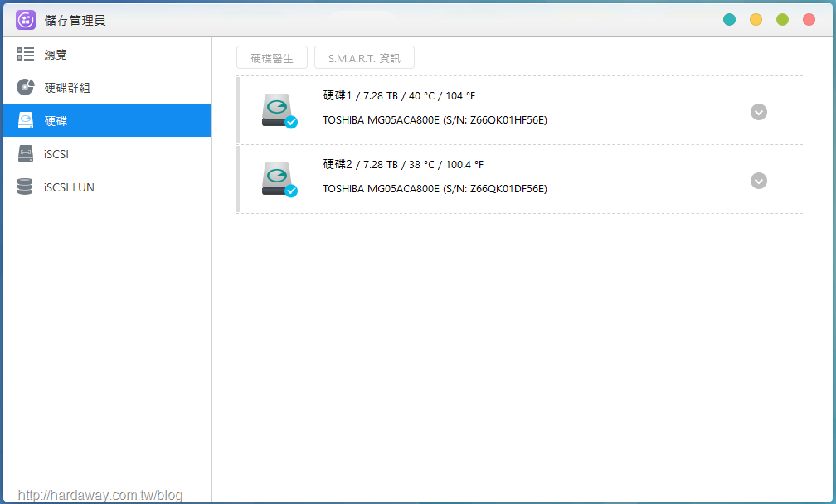Select the iSCSI LUN database icon
836x504 pixels.
[x=25, y=187]
